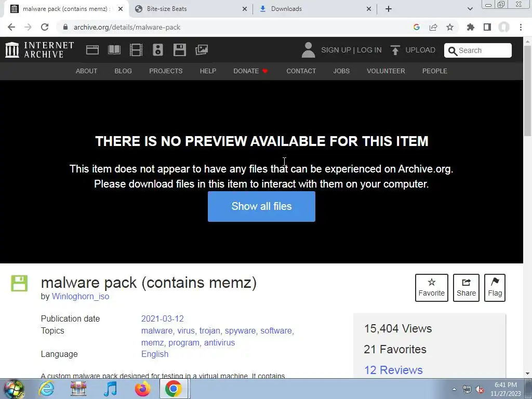
Task: Click the browser forward arrow
Action: [x=28, y=27]
